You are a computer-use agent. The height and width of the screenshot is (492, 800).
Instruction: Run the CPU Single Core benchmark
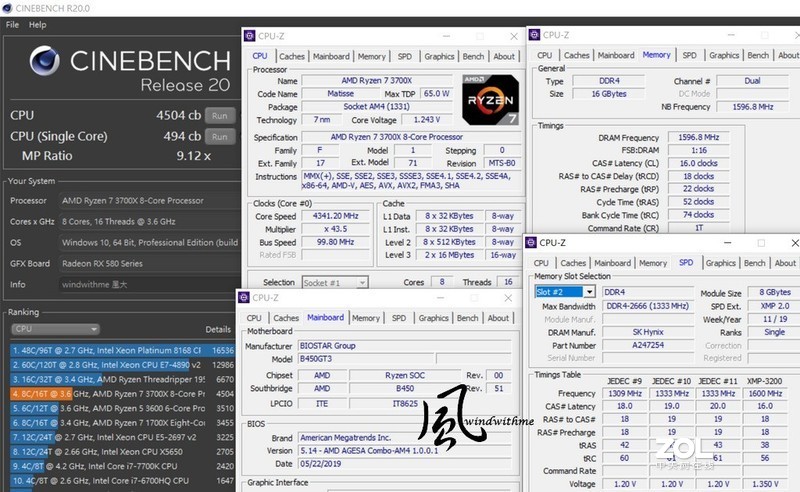click(x=220, y=137)
